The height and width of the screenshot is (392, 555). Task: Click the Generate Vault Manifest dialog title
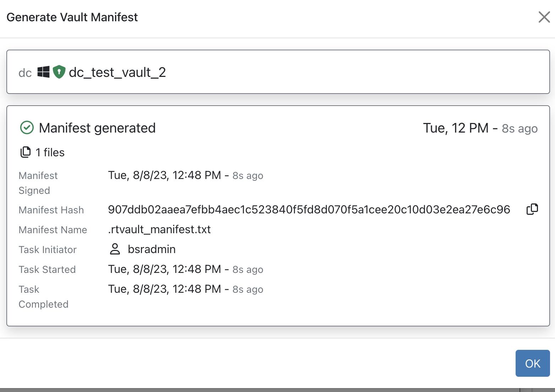(73, 17)
